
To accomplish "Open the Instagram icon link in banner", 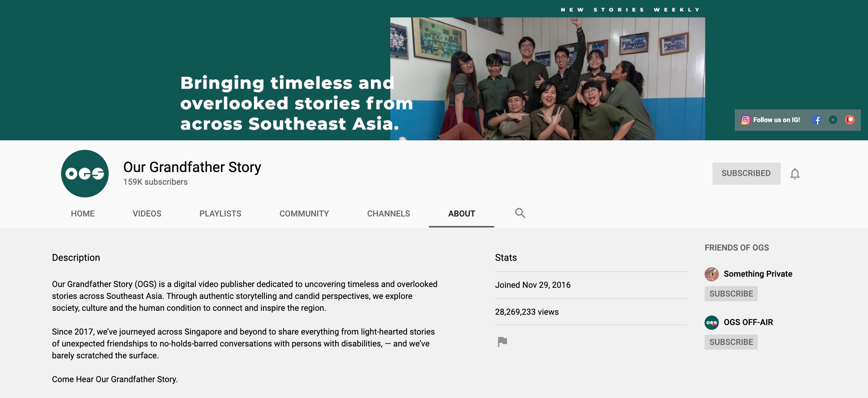I will coord(746,120).
